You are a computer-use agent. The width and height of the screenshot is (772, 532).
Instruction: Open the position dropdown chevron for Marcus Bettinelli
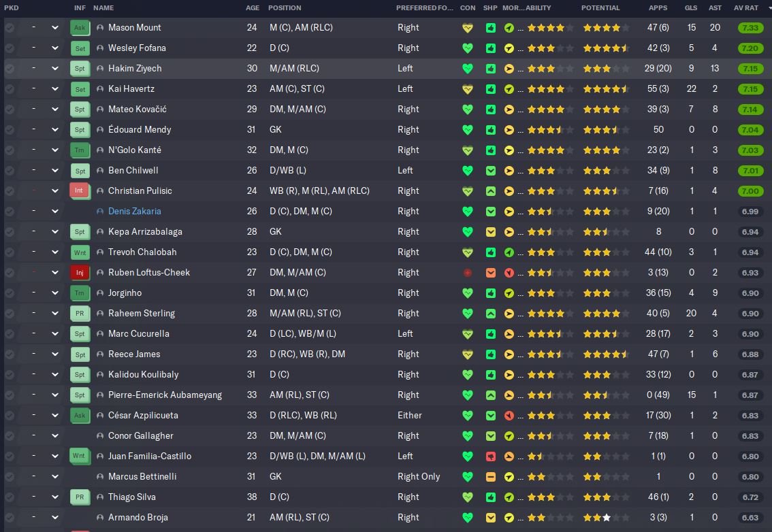click(54, 477)
